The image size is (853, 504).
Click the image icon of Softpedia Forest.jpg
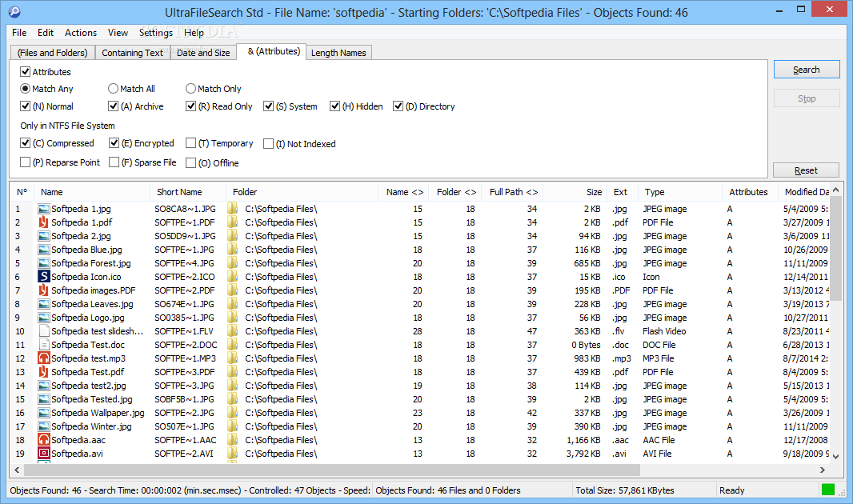[x=43, y=263]
